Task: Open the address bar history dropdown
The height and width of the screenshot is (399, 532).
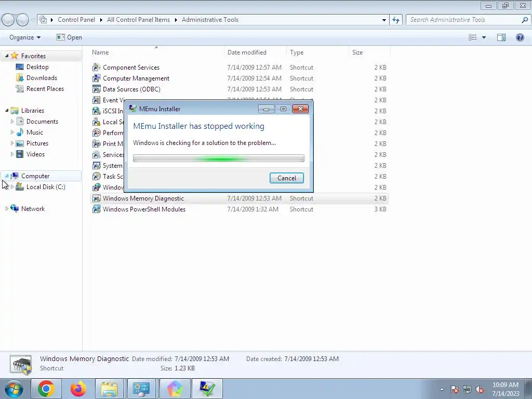Action: pos(384,20)
